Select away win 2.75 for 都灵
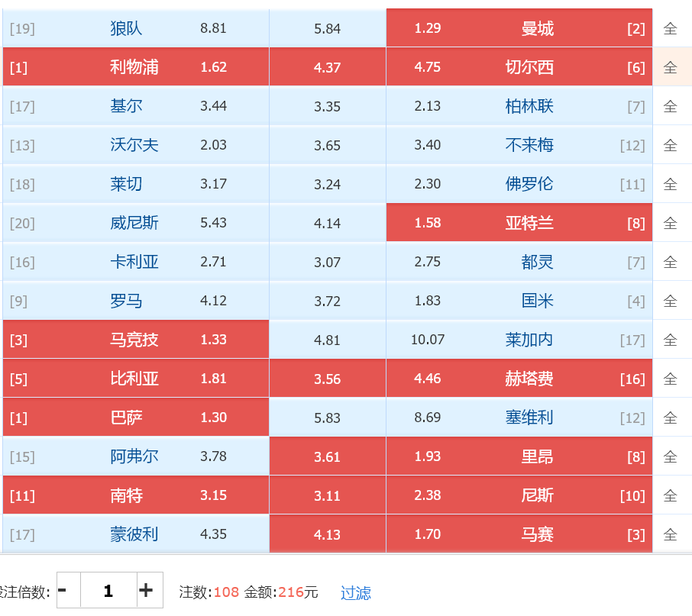 [519, 262]
